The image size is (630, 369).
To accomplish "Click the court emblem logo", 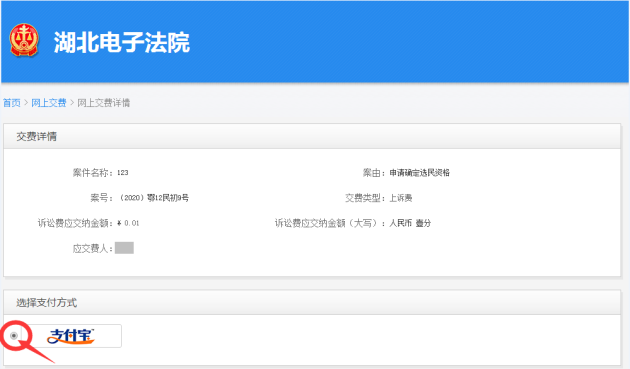I will point(24,40).
